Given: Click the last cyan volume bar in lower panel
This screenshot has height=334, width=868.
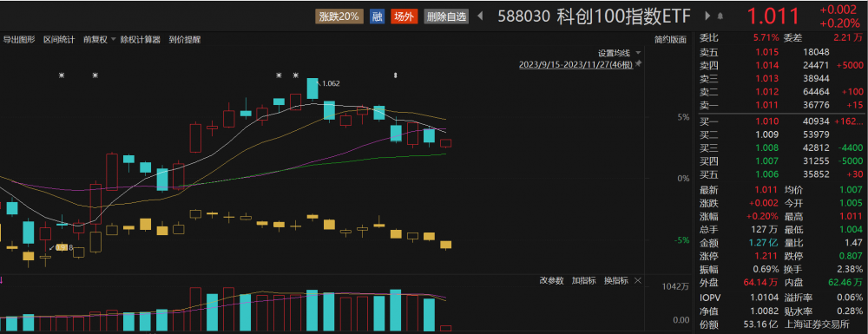Looking at the screenshot, I should click(429, 315).
